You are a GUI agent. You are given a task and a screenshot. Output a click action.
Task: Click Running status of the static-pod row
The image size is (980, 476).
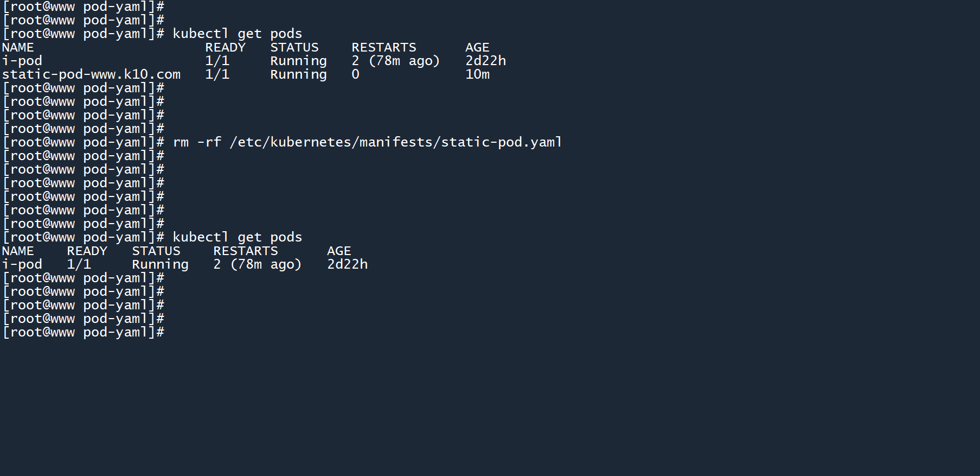coord(298,74)
